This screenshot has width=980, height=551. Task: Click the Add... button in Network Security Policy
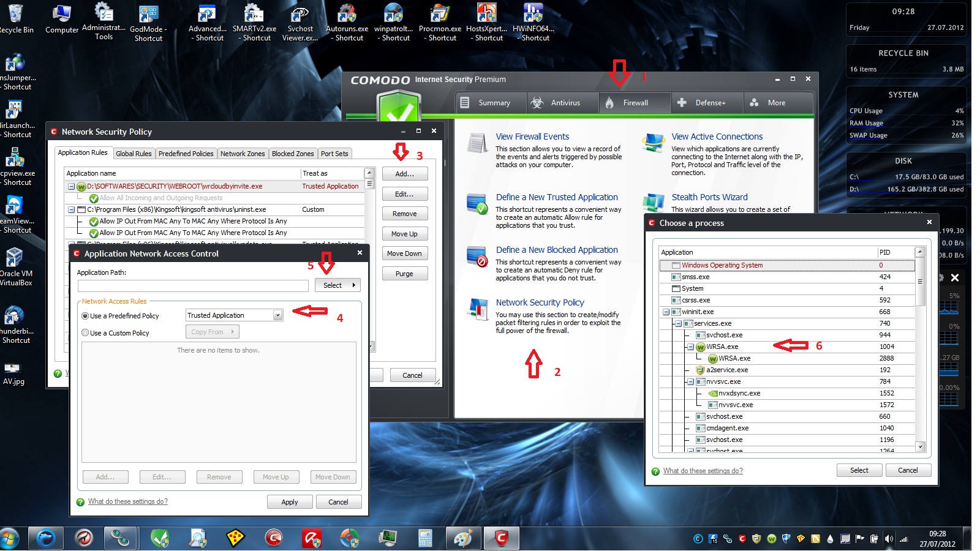point(404,174)
